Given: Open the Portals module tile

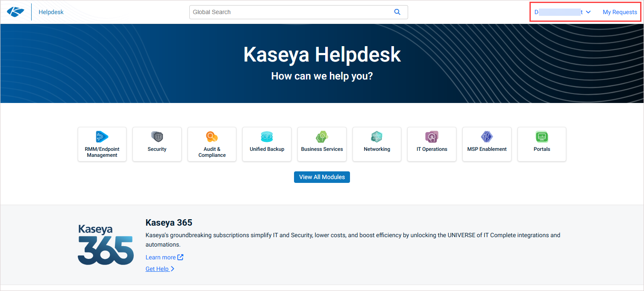Looking at the screenshot, I should pos(541,144).
